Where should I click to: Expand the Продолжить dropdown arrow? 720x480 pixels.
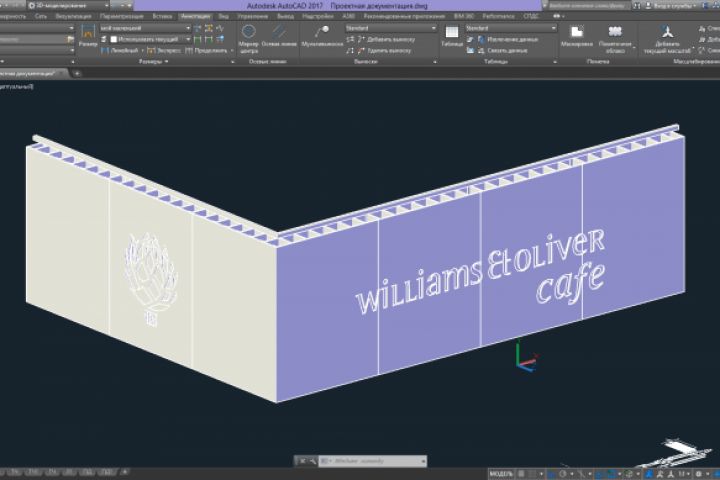(x=232, y=51)
